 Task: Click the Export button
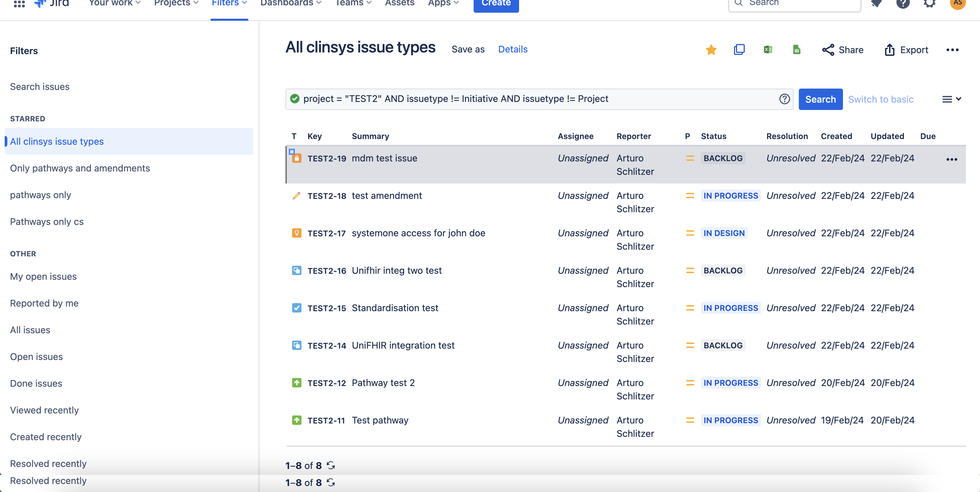906,50
